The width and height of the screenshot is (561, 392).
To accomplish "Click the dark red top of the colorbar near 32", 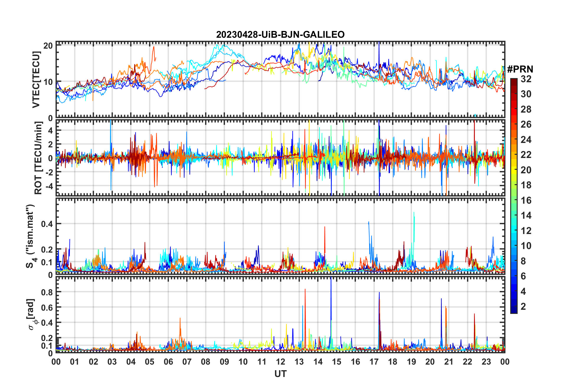I will point(514,80).
